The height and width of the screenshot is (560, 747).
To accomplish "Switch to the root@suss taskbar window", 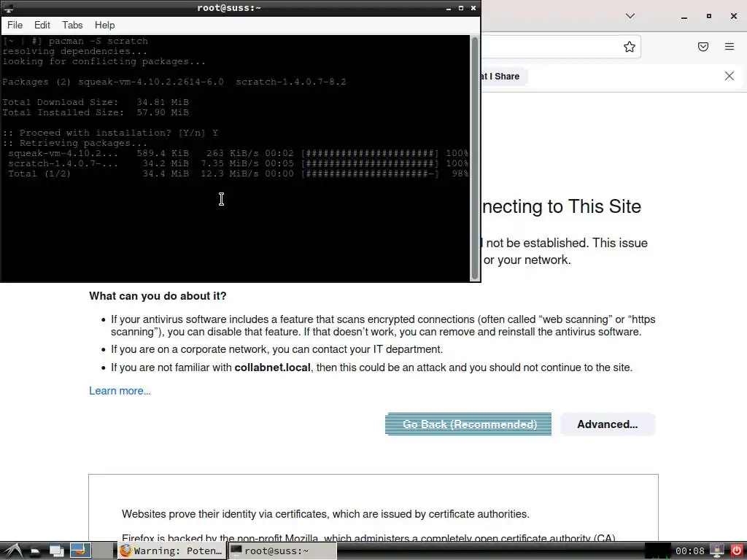I will coord(282,551).
